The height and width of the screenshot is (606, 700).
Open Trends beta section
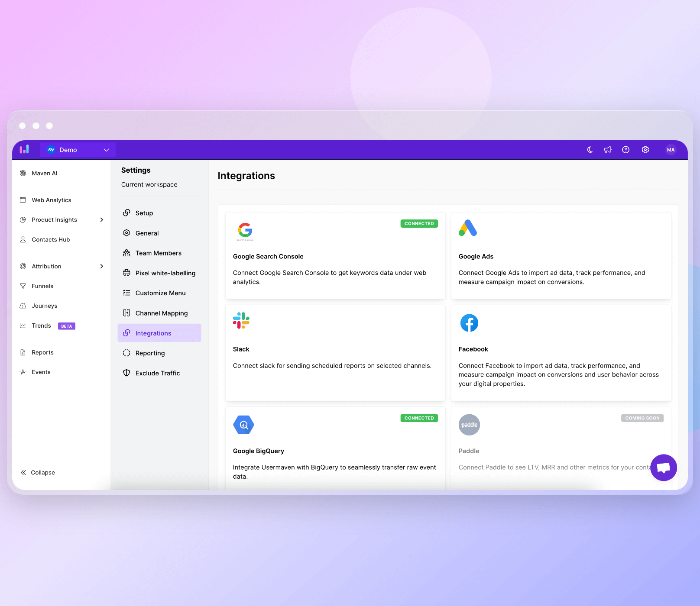[41, 326]
